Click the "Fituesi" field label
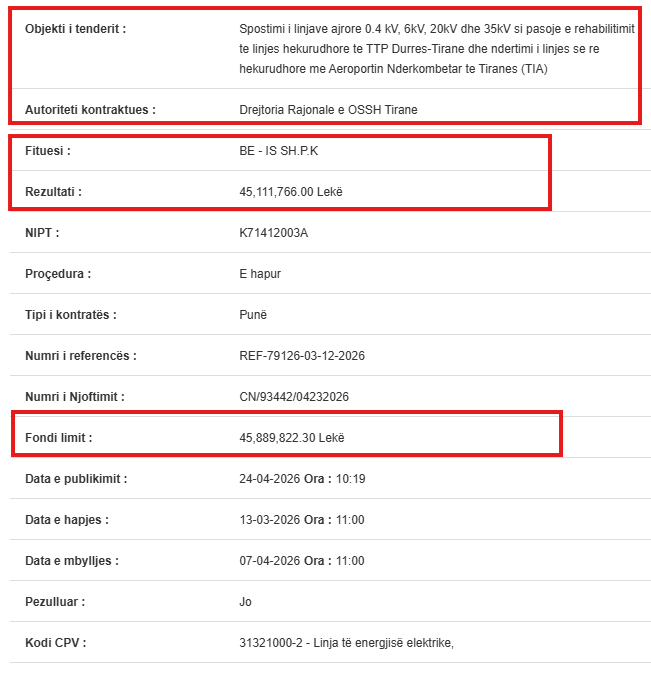This screenshot has width=651, height=693. click(48, 150)
